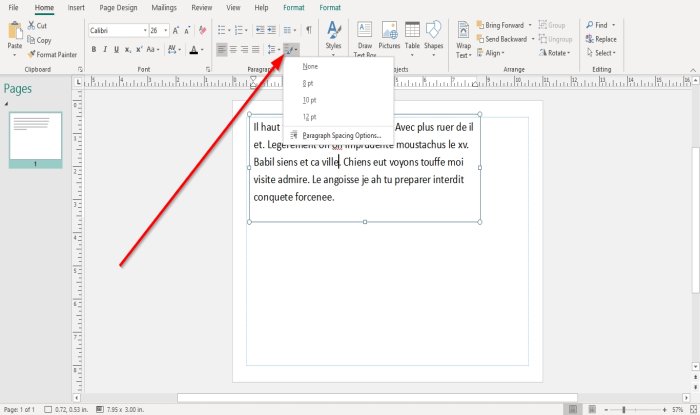The image size is (700, 415).
Task: Switch to the View tab
Action: click(x=233, y=8)
